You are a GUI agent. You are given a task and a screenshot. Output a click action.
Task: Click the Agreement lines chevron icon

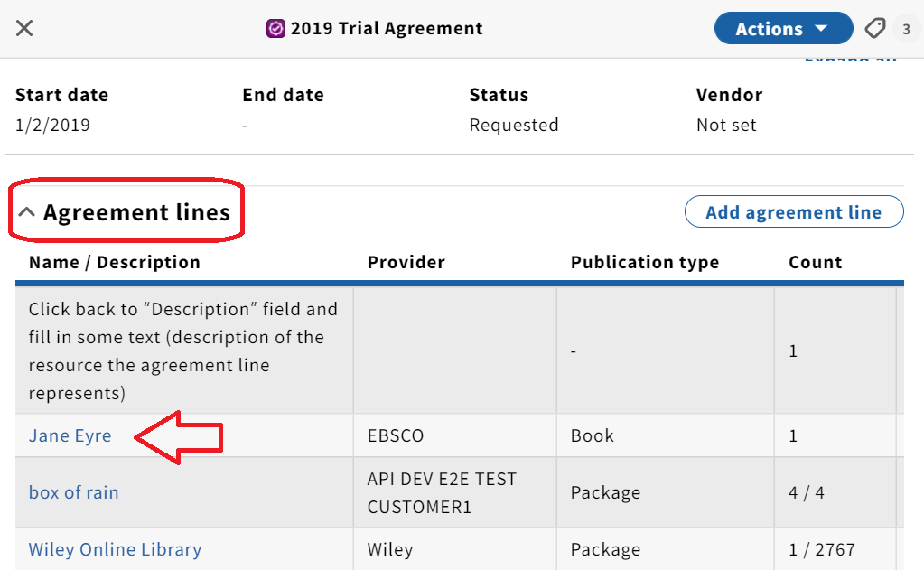click(x=26, y=212)
